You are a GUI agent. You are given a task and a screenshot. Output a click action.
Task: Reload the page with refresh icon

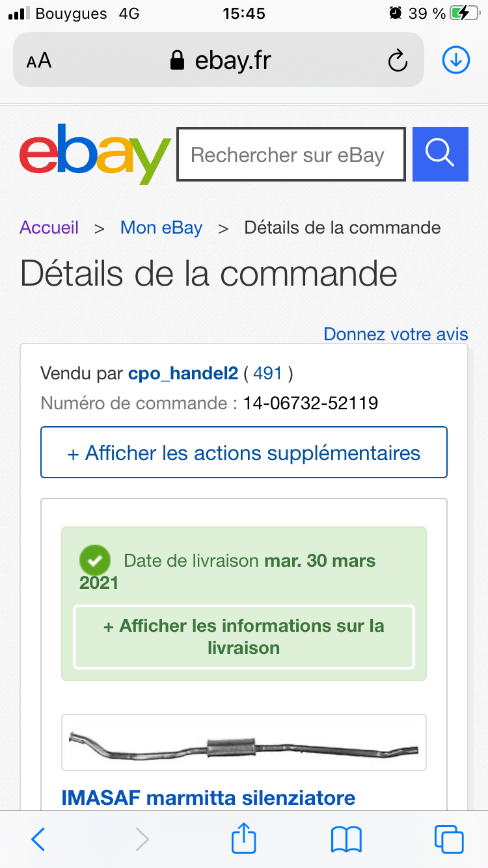pos(397,61)
